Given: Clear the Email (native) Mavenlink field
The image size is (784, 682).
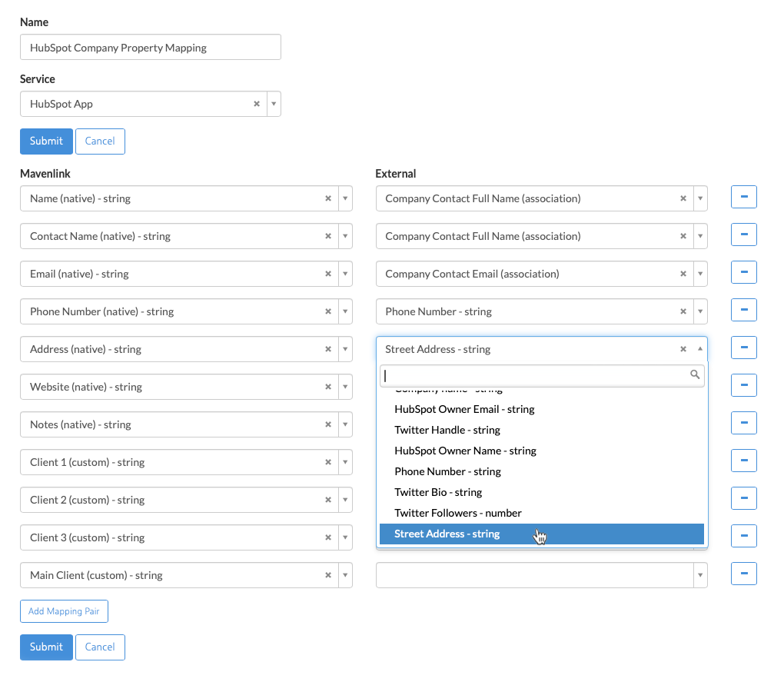Looking at the screenshot, I should coord(328,274).
